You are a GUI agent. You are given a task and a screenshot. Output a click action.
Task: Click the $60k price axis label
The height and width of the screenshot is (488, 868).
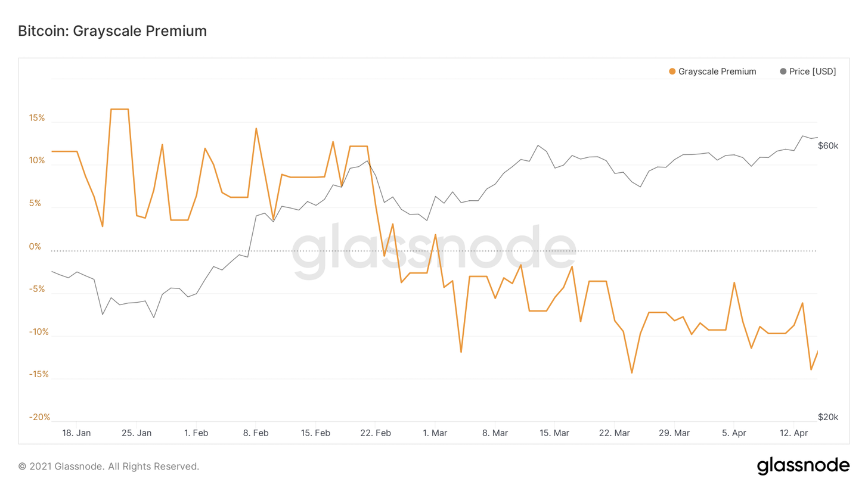828,145
